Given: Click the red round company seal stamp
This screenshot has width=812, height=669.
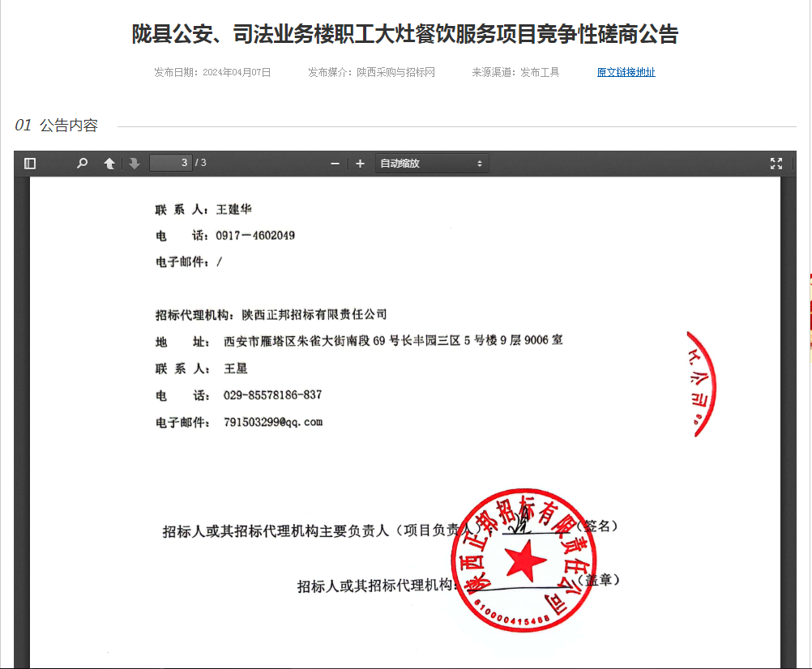Looking at the screenshot, I should point(524,560).
